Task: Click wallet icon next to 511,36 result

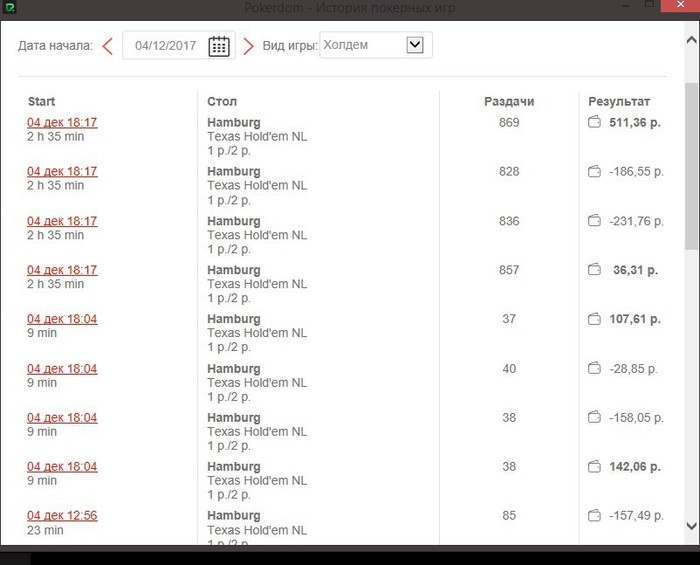Action: click(x=594, y=123)
